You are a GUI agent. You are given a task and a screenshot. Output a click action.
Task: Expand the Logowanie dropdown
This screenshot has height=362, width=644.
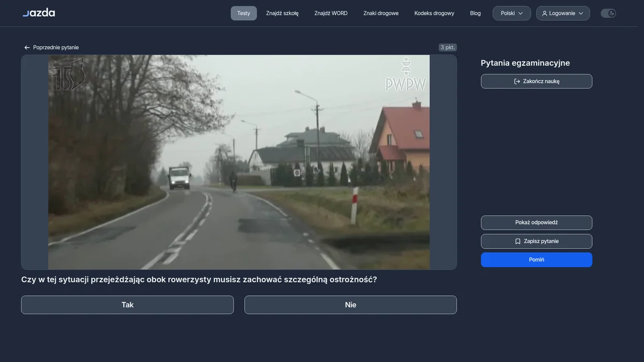[x=563, y=13]
